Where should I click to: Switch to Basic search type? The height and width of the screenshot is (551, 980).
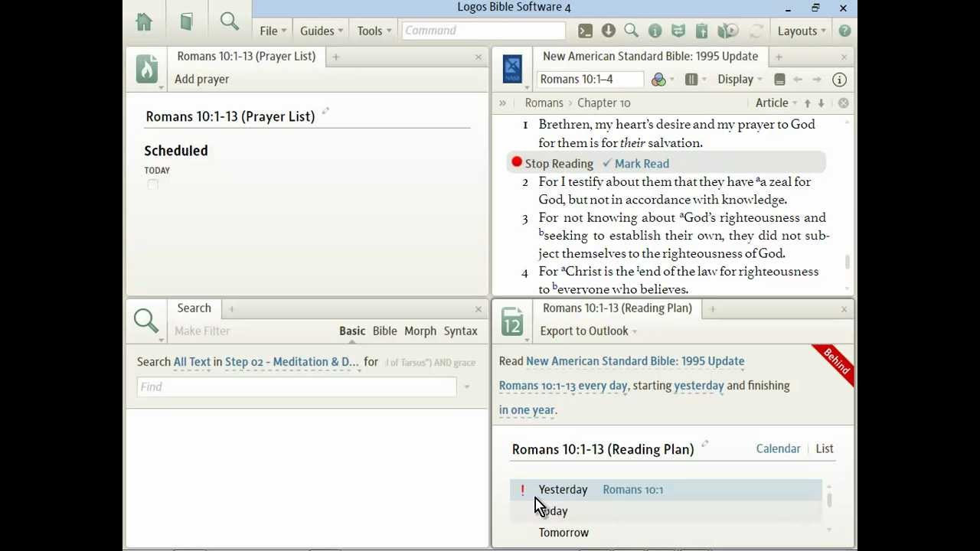(x=352, y=331)
